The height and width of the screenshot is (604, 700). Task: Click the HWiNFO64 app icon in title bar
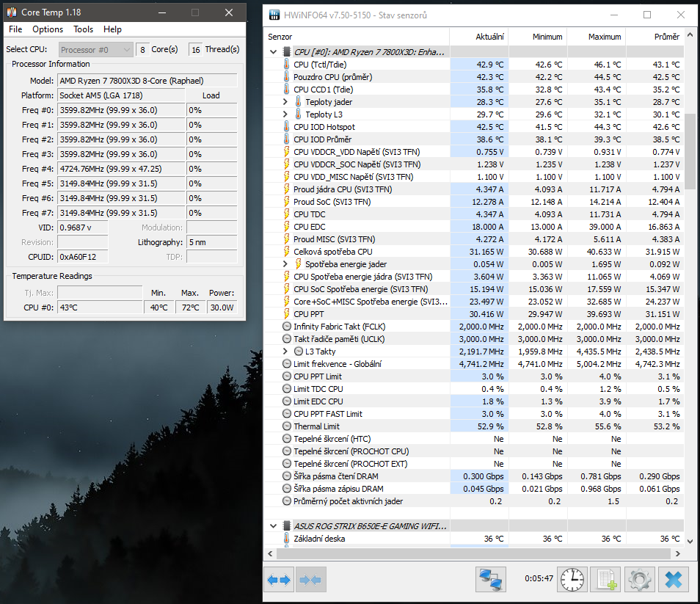[x=274, y=15]
